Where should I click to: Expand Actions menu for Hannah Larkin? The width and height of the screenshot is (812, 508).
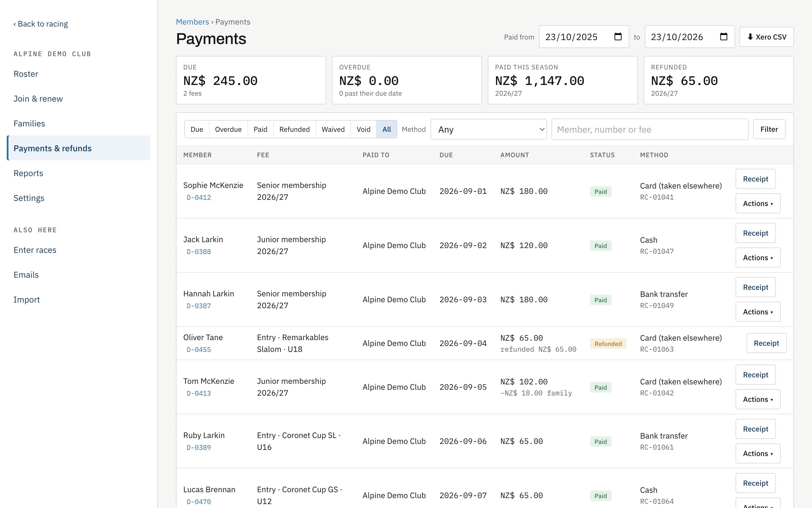click(758, 312)
